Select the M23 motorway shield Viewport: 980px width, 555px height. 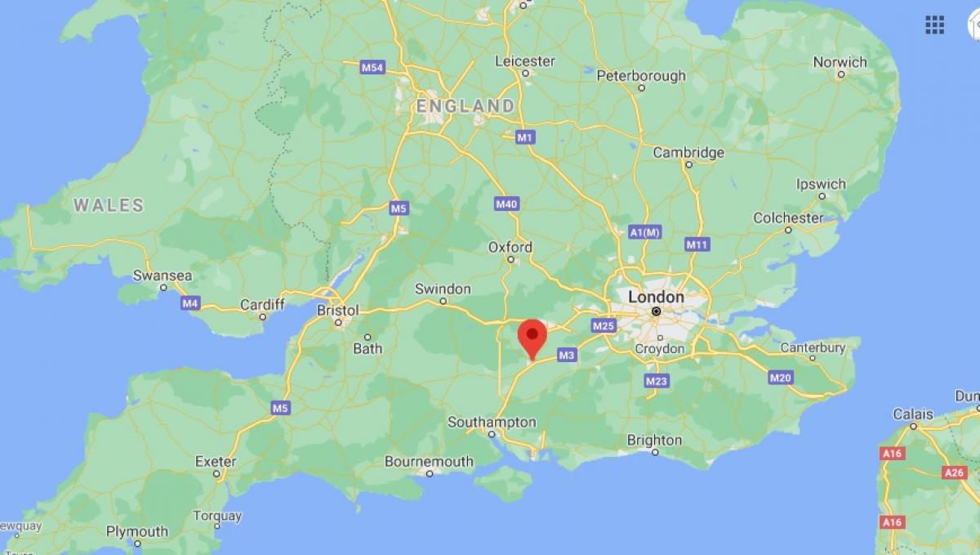(657, 381)
